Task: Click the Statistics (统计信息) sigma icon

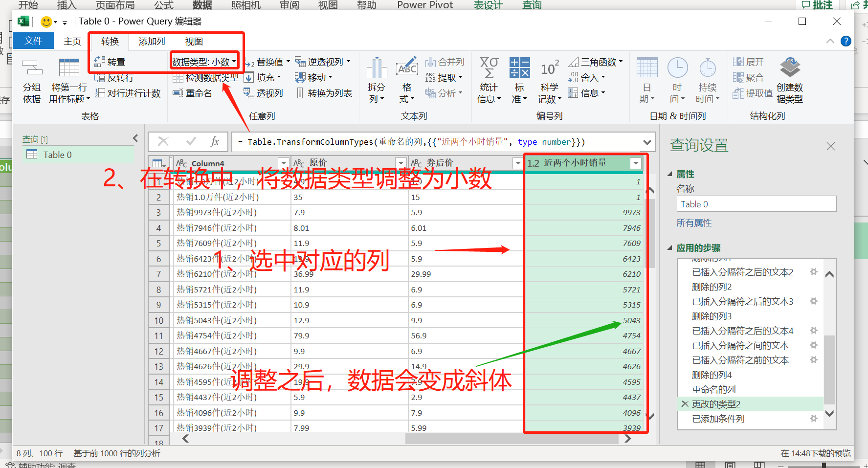Action: [x=489, y=68]
